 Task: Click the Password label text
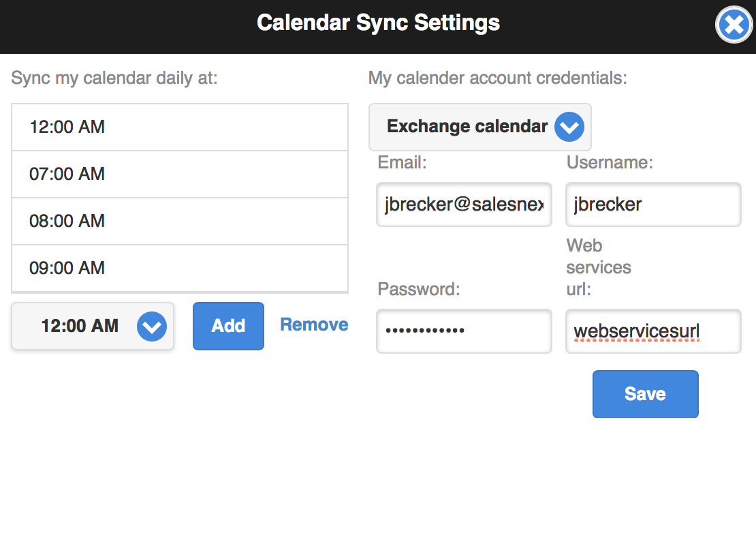418,289
